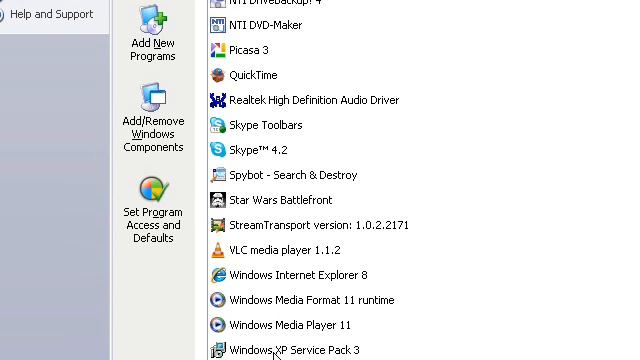Click the Windows Media Player 11 icon
This screenshot has width=640, height=360.
point(218,325)
